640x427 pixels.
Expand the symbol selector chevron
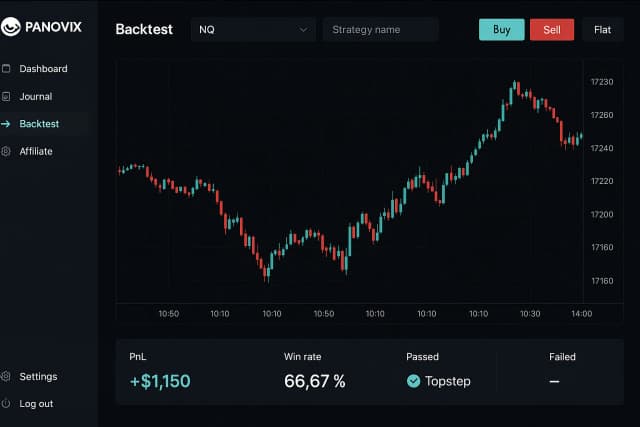point(304,30)
